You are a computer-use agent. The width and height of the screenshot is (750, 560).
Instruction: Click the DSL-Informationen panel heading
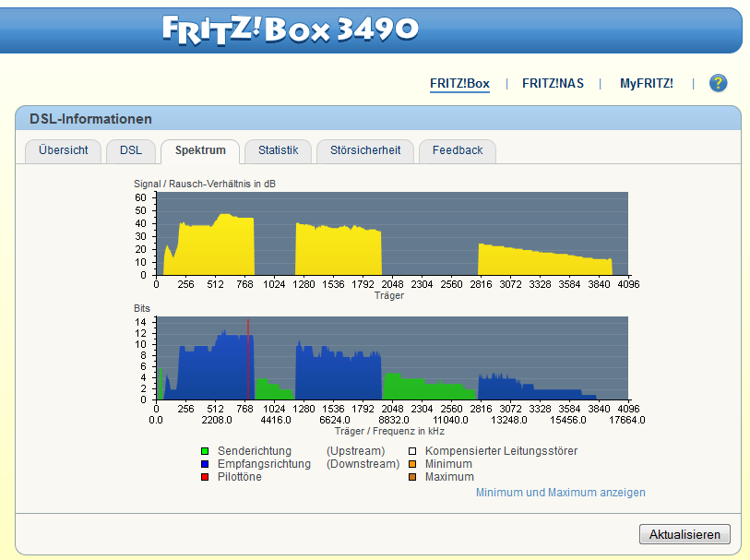point(91,119)
